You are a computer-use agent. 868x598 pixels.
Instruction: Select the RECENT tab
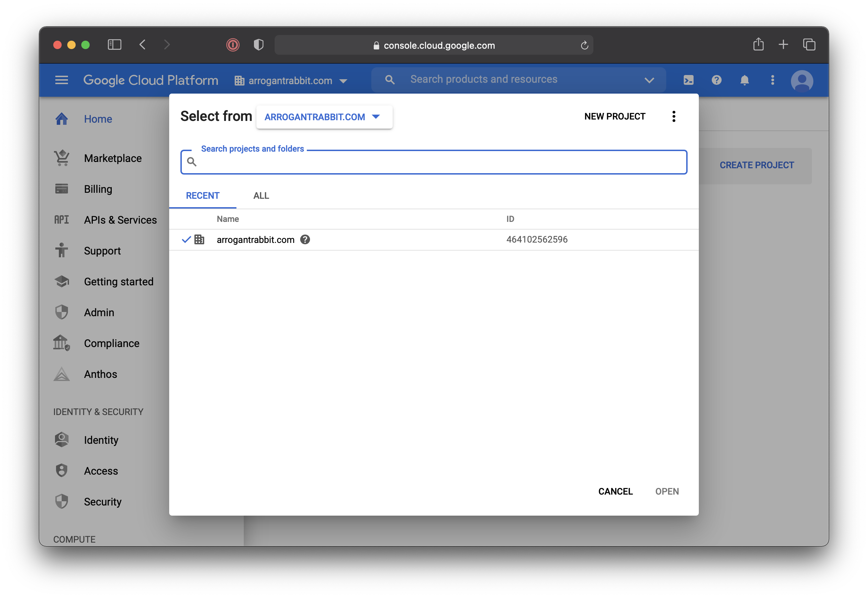coord(202,195)
